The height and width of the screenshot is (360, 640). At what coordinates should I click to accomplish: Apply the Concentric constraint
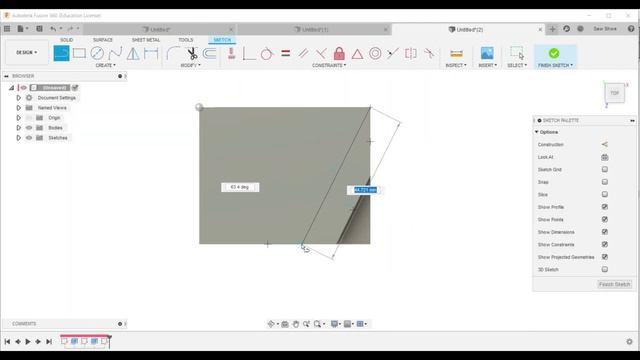point(375,53)
